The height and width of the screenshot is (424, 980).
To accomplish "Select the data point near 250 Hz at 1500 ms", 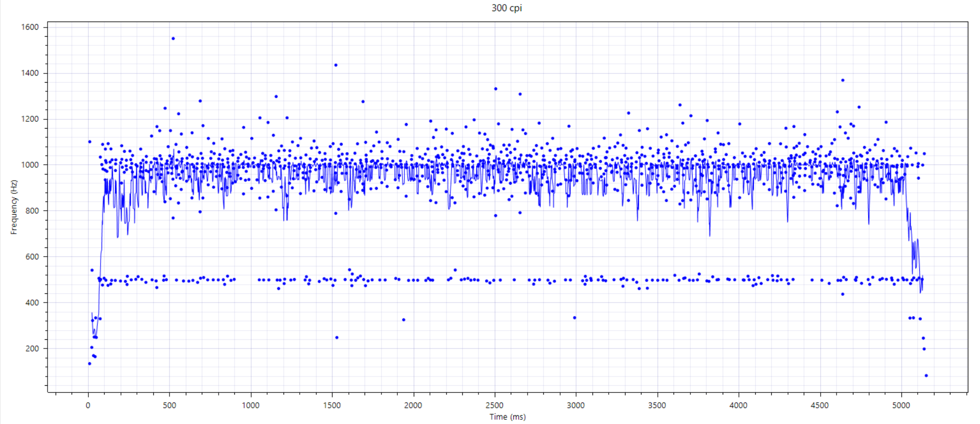I will (337, 338).
